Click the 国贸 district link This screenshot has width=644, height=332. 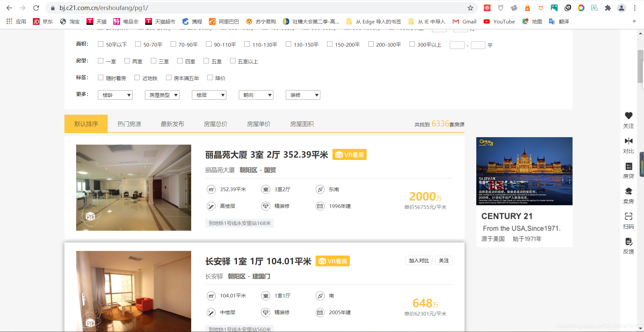point(270,170)
